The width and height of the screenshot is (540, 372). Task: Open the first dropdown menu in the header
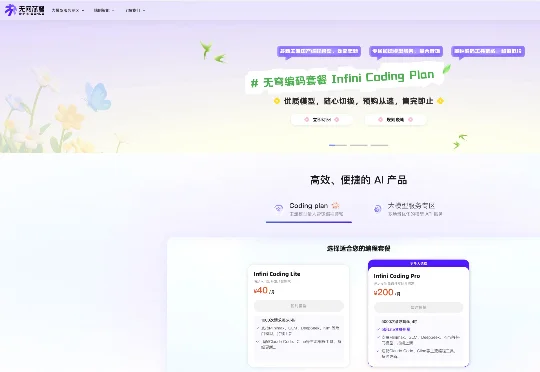click(x=68, y=10)
